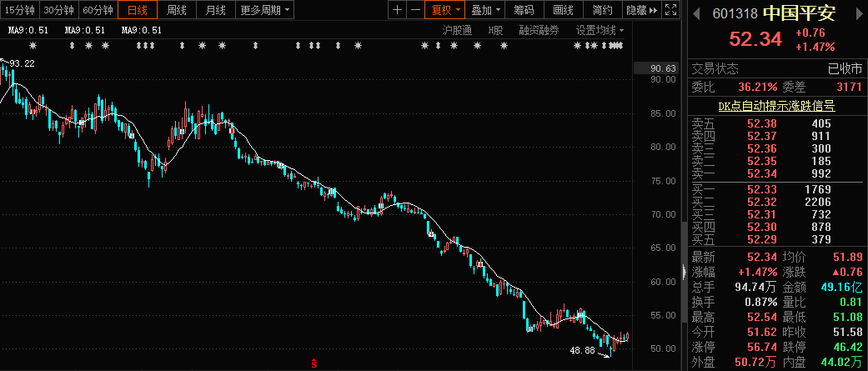Screen dimensions: 868x371
Task: Click 买一 price 52.33
Action: [762, 189]
